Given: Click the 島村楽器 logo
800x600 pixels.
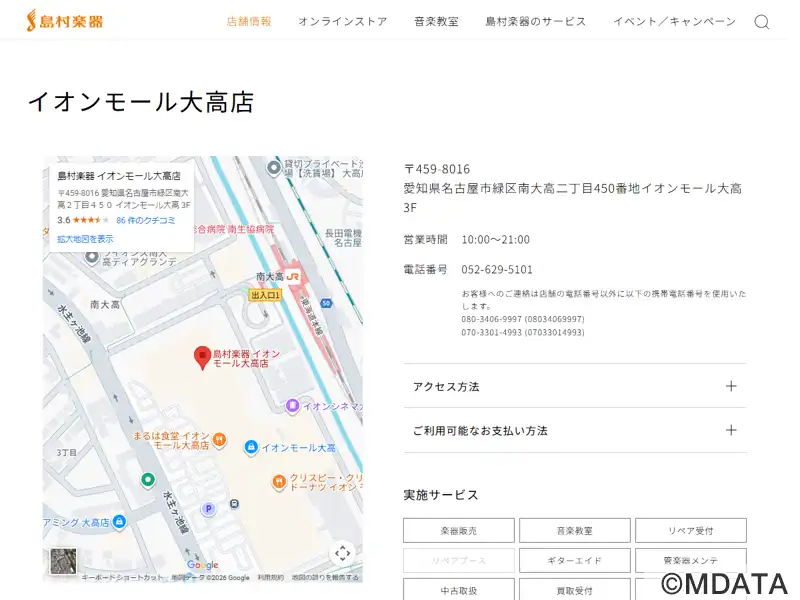Looking at the screenshot, I should click(x=65, y=21).
